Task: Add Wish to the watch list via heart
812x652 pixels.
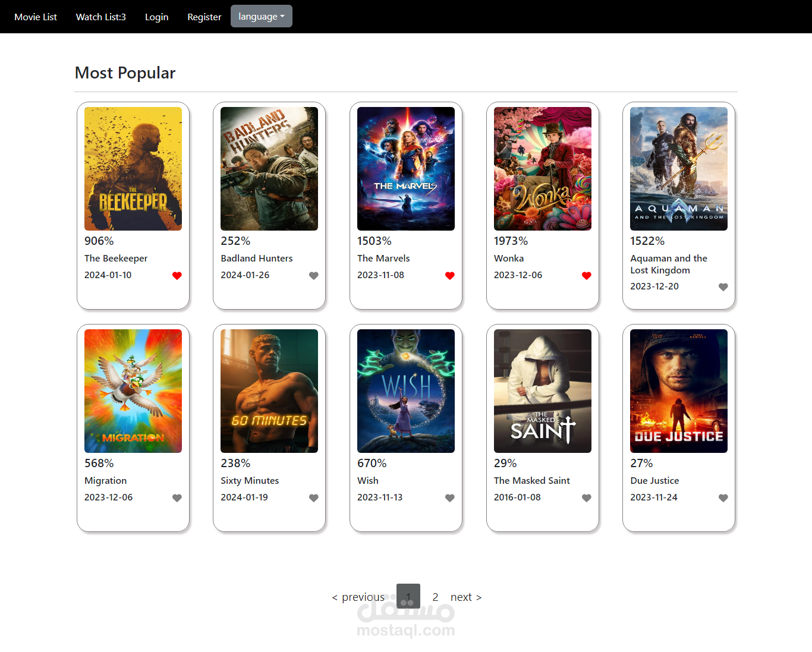Action: point(450,498)
